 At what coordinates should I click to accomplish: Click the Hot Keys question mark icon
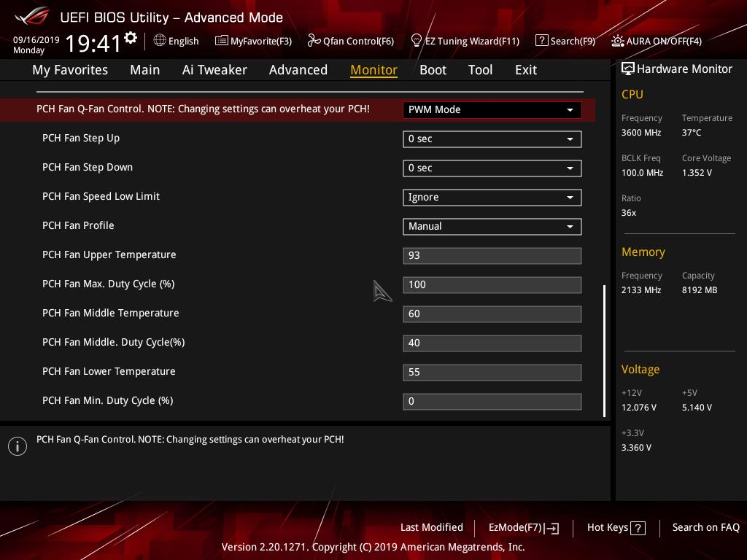point(638,528)
